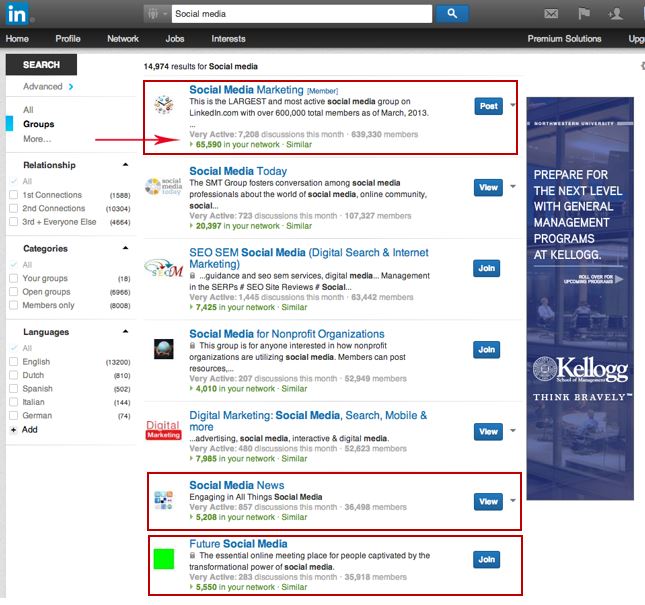645x605 pixels.
Task: Open the Network menu
Action: point(123,39)
